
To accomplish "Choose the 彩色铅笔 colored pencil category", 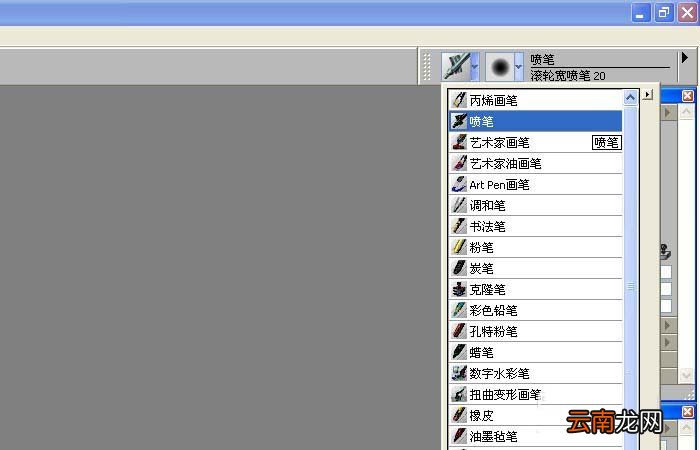I will (x=535, y=310).
